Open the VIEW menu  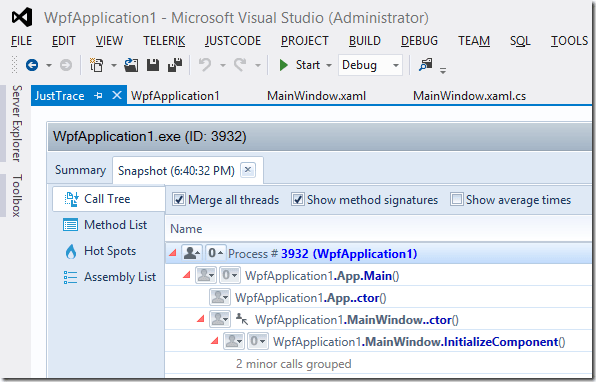click(109, 41)
